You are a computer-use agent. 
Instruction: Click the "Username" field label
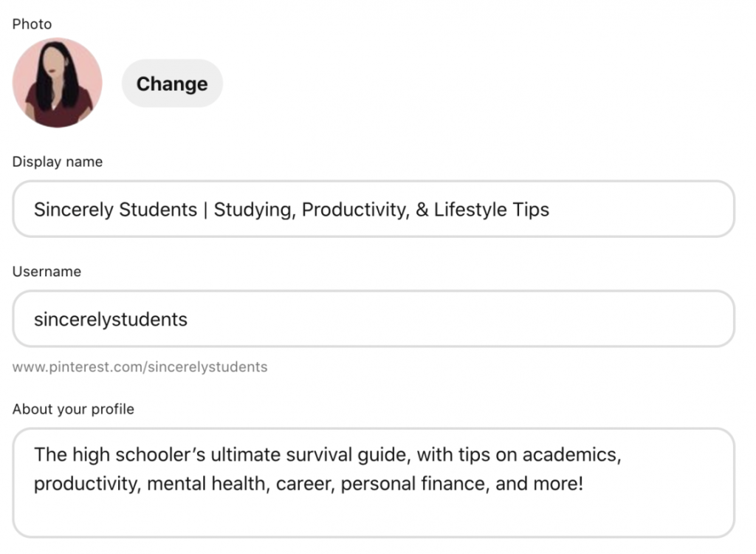click(47, 271)
